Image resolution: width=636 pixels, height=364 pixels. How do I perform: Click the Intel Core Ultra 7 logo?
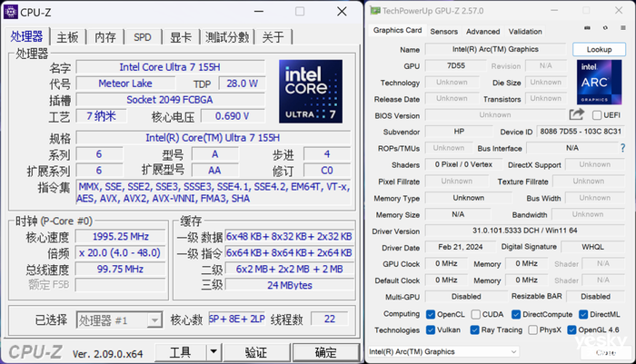[x=311, y=91]
